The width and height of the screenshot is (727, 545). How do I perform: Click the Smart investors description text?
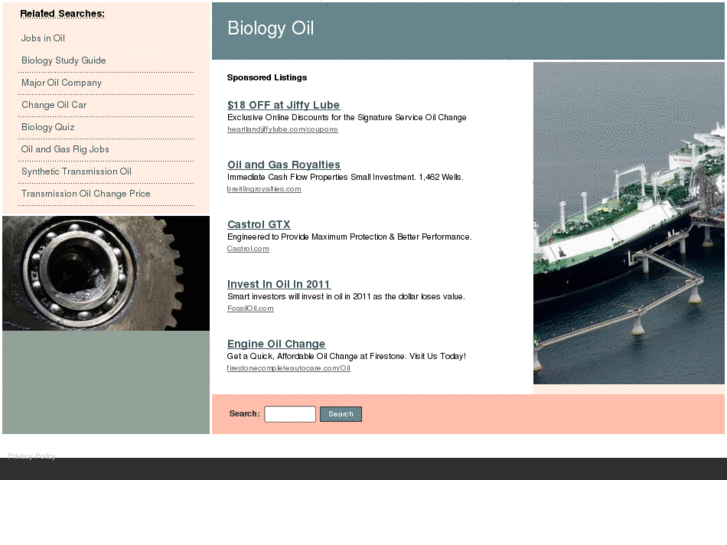pyautogui.click(x=346, y=296)
